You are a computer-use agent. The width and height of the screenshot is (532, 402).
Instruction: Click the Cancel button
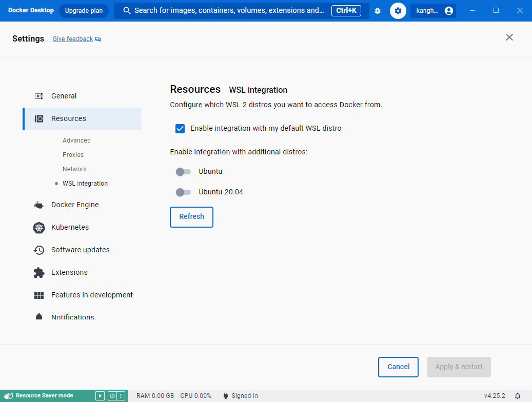click(x=398, y=367)
